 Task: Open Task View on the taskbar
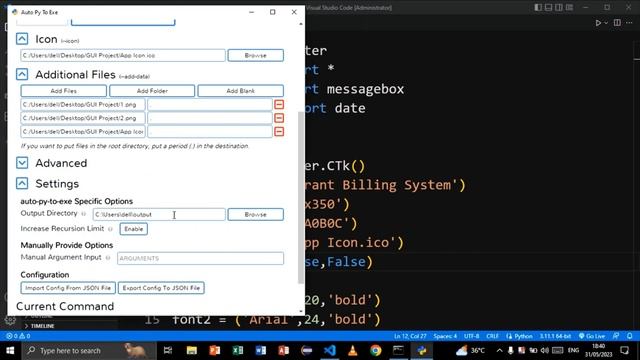pos(168,350)
